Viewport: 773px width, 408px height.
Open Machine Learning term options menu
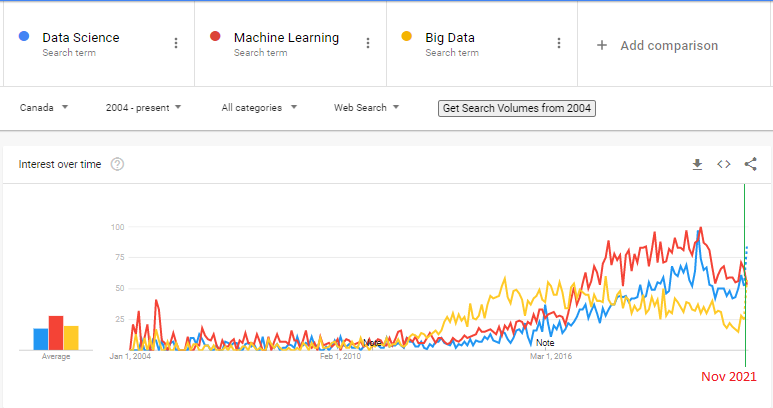click(x=368, y=43)
